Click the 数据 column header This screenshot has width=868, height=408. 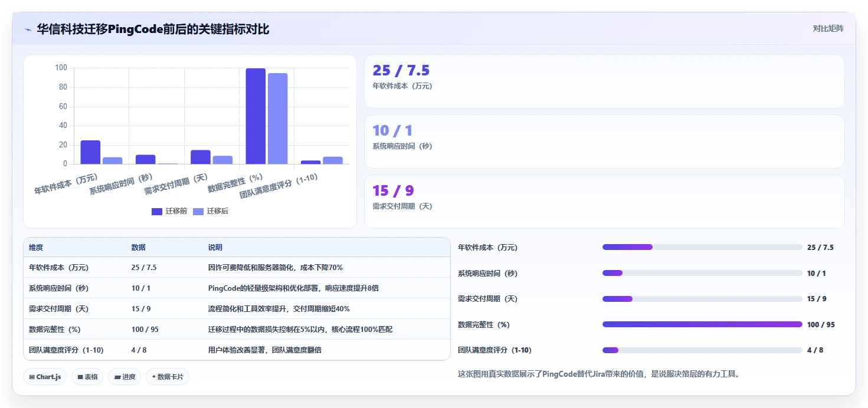tap(139, 248)
